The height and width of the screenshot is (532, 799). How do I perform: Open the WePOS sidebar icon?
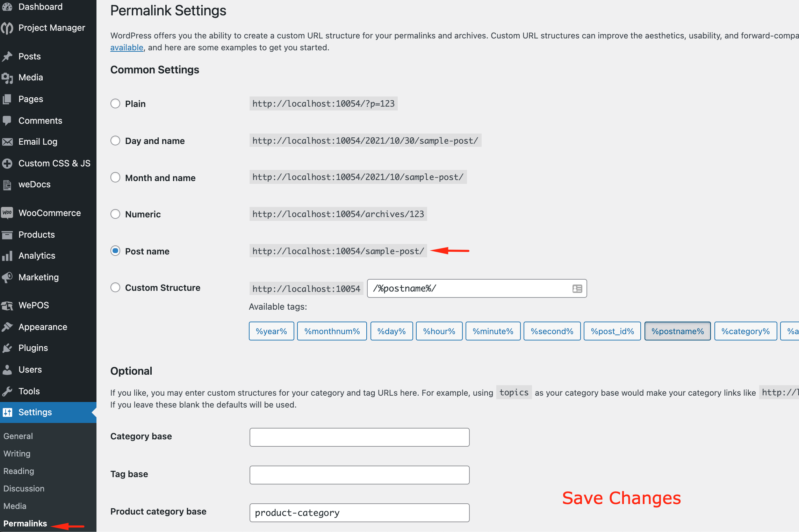[7, 305]
